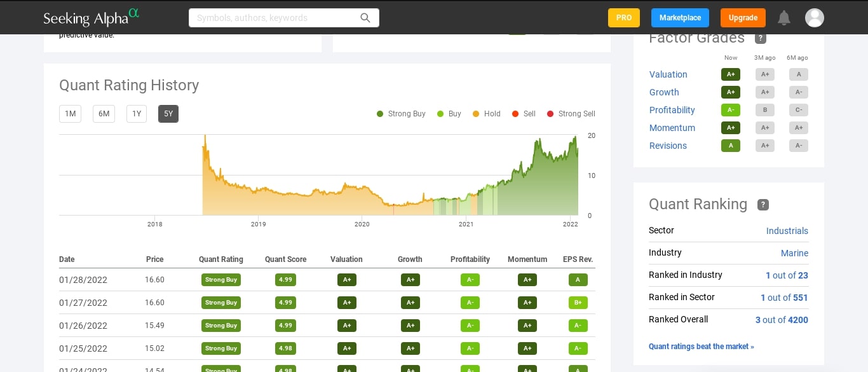Click the symbols and keywords search field
The width and height of the screenshot is (868, 372).
273,18
